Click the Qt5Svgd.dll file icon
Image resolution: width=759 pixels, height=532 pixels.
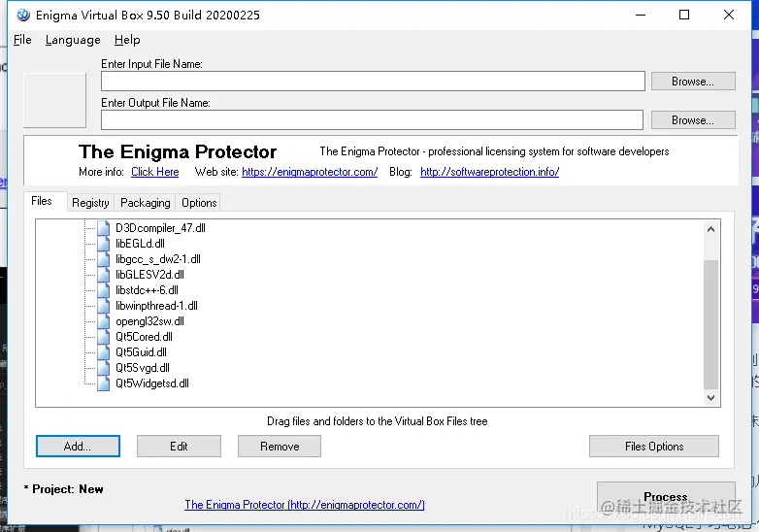pos(103,367)
